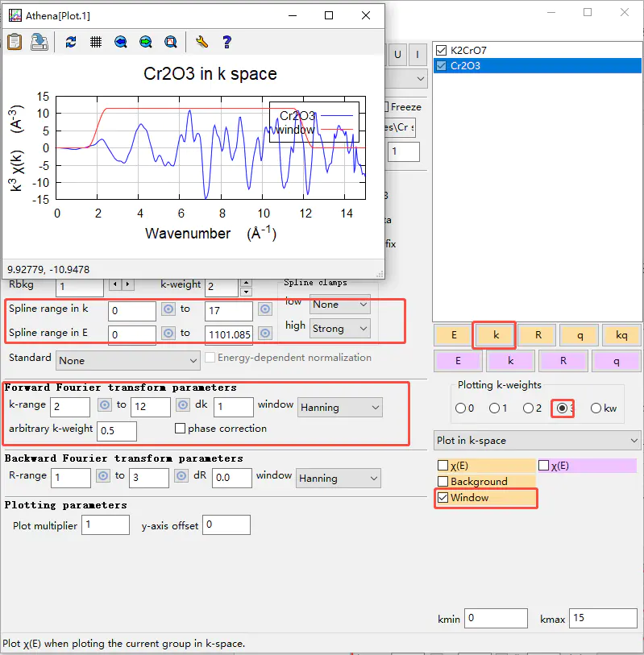Toggle Cr2O3 group checkbox
The height and width of the screenshot is (655, 644).
(442, 65)
